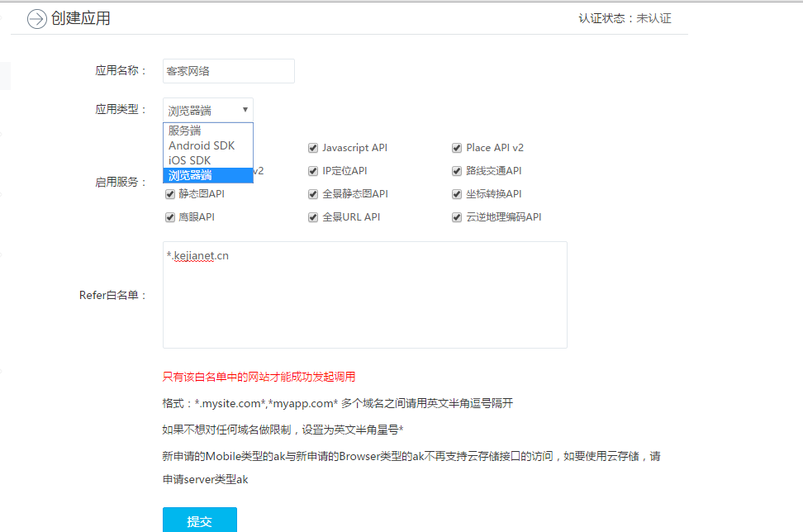Toggle 云逆地理编码API checkbox
803x532 pixels.
click(x=457, y=217)
